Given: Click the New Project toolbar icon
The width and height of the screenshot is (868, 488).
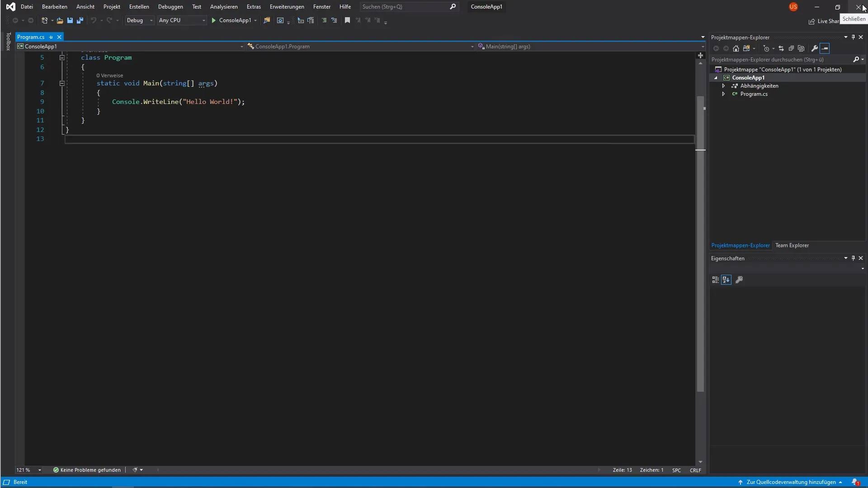Looking at the screenshot, I should pyautogui.click(x=44, y=20).
